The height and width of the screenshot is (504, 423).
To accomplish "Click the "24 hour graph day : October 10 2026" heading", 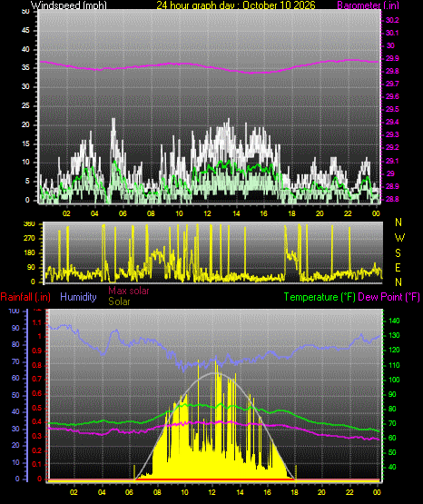I will (236, 5).
